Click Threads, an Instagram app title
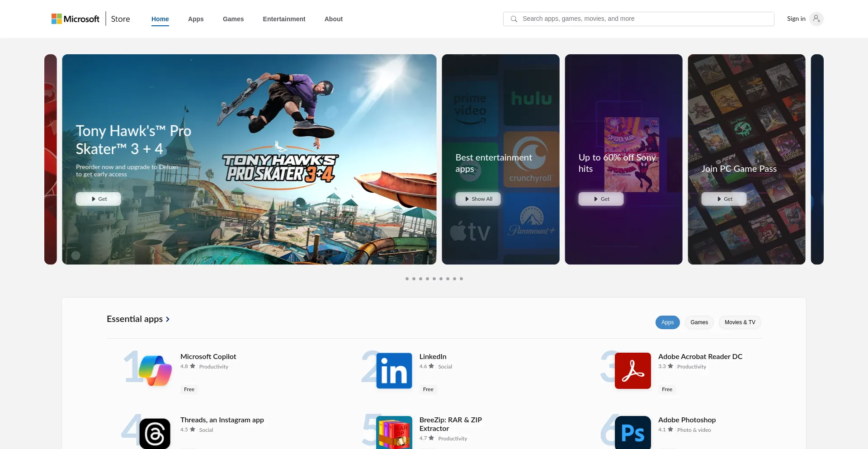868x449 pixels. [222, 420]
